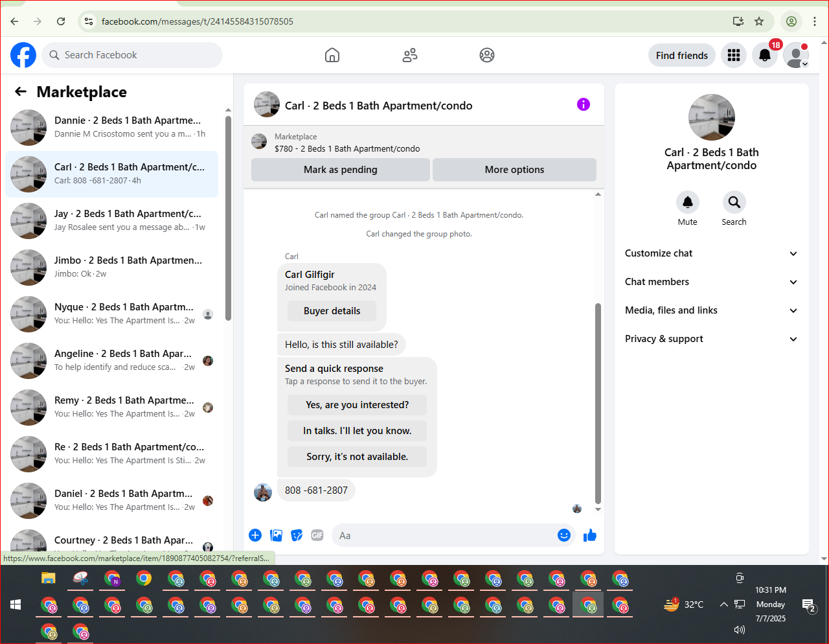
Task: Open the Jimbo conversation
Action: tap(111, 268)
